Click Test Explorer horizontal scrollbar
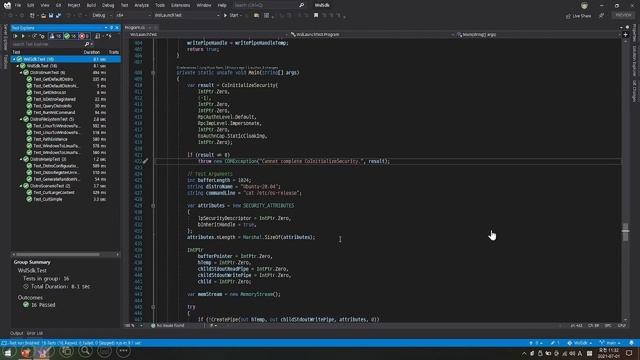Screen dimensions: 640x360 click(x=57, y=254)
